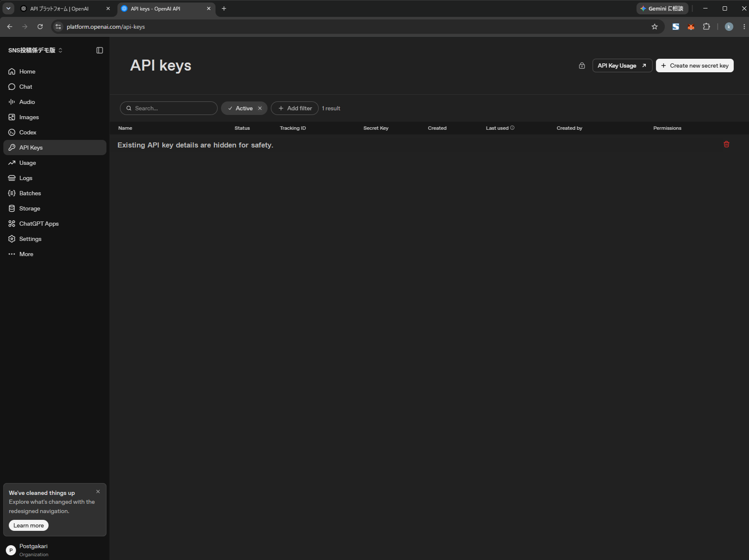Go to the Storage section
This screenshot has width=749, height=560.
(55, 208)
